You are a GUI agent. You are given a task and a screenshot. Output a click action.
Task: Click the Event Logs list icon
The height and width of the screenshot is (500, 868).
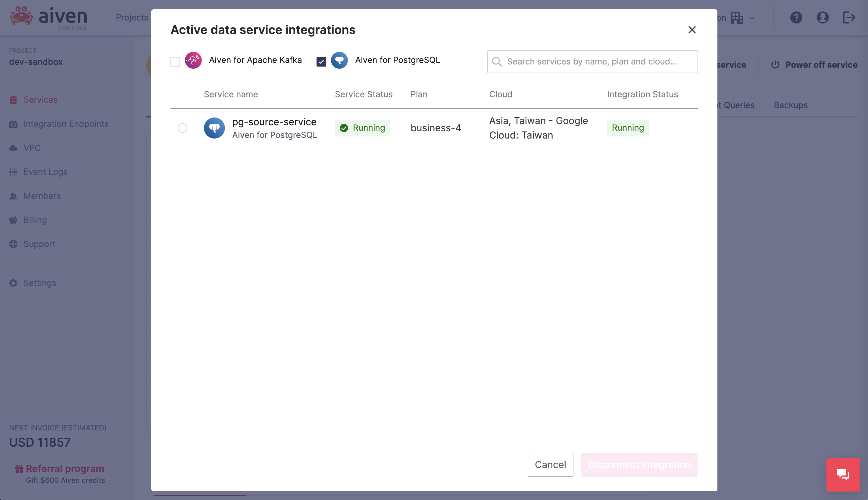pyautogui.click(x=13, y=172)
